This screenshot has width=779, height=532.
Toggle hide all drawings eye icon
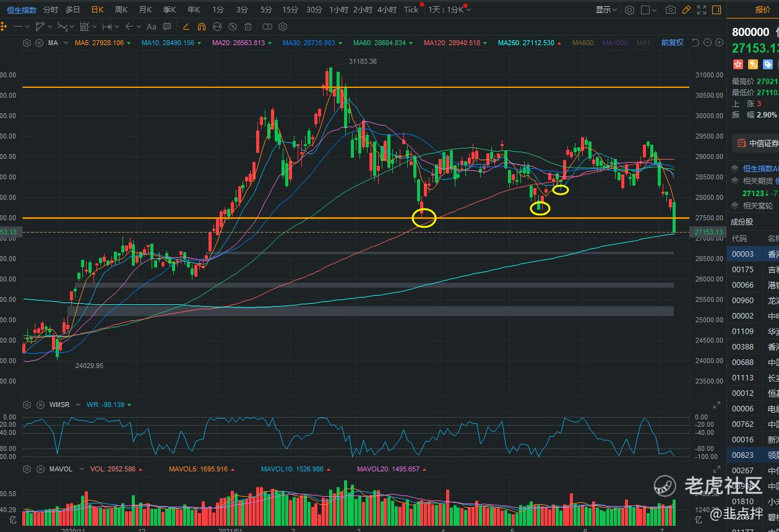(232, 27)
